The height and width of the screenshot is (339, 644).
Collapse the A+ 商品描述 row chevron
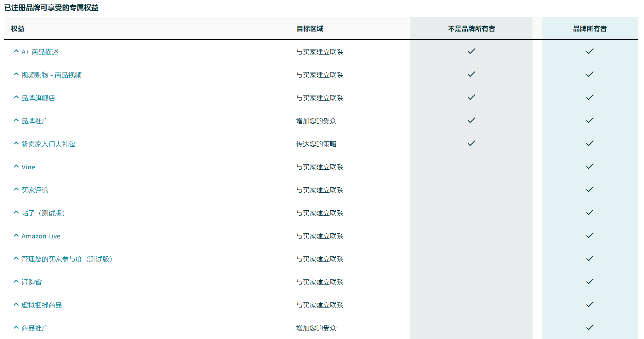[16, 51]
